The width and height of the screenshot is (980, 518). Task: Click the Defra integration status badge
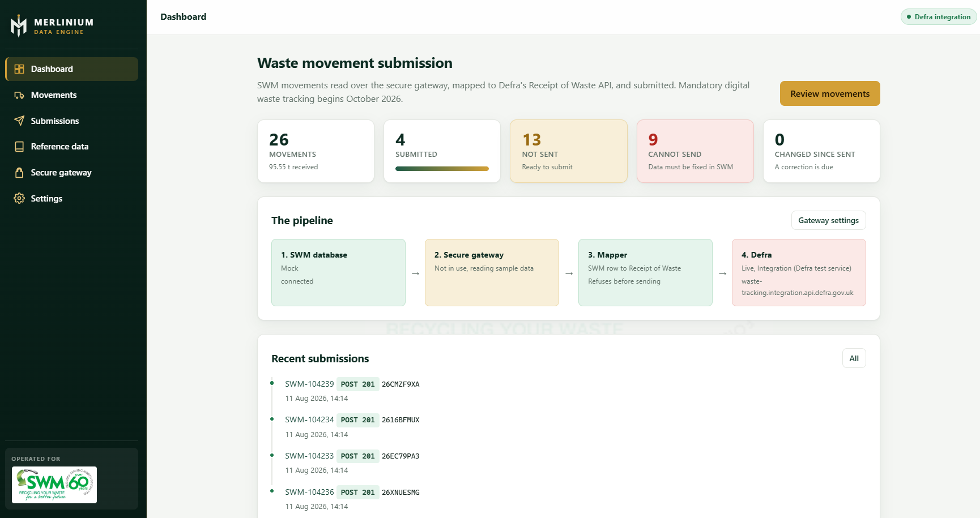click(939, 16)
